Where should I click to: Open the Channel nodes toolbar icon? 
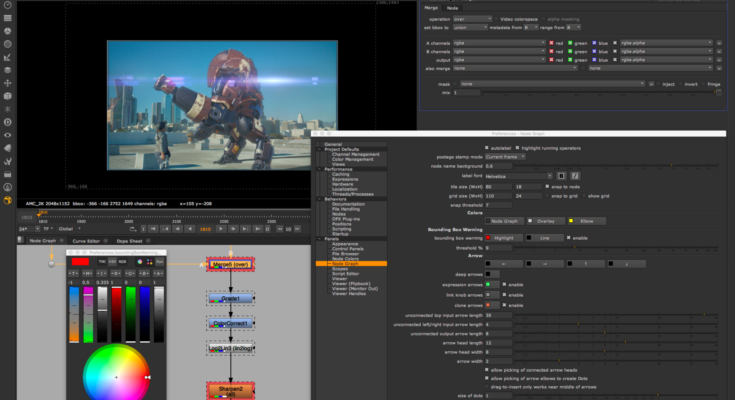(8, 31)
